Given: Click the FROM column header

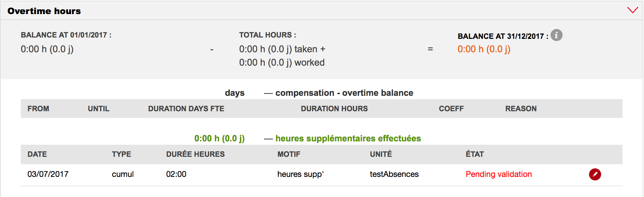Looking at the screenshot, I should (38, 109).
